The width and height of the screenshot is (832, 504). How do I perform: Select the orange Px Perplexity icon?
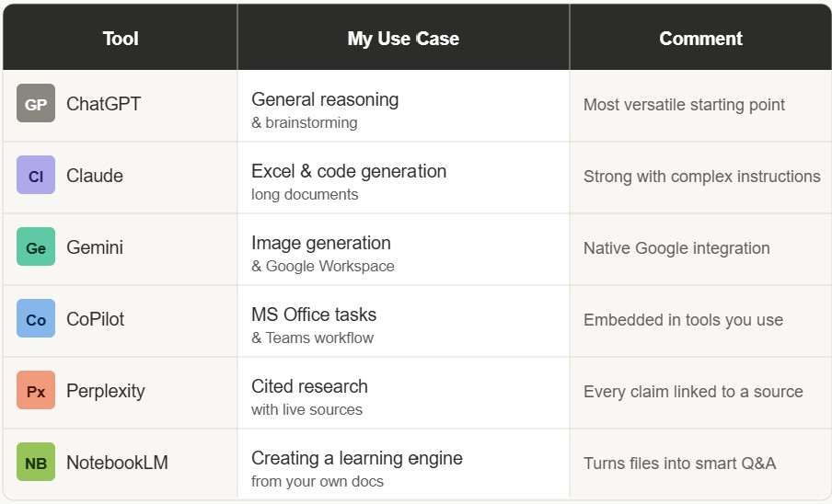pos(36,391)
